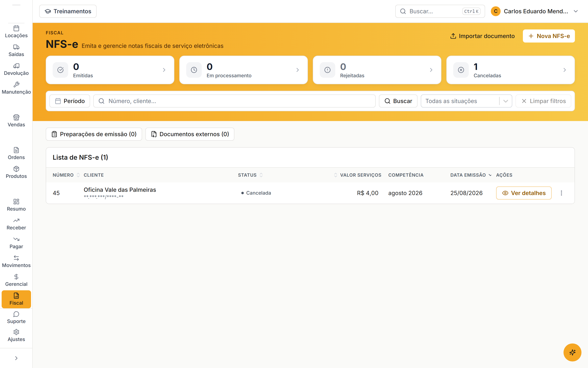The height and width of the screenshot is (368, 588).
Task: Open Vendas store icon
Action: [16, 117]
